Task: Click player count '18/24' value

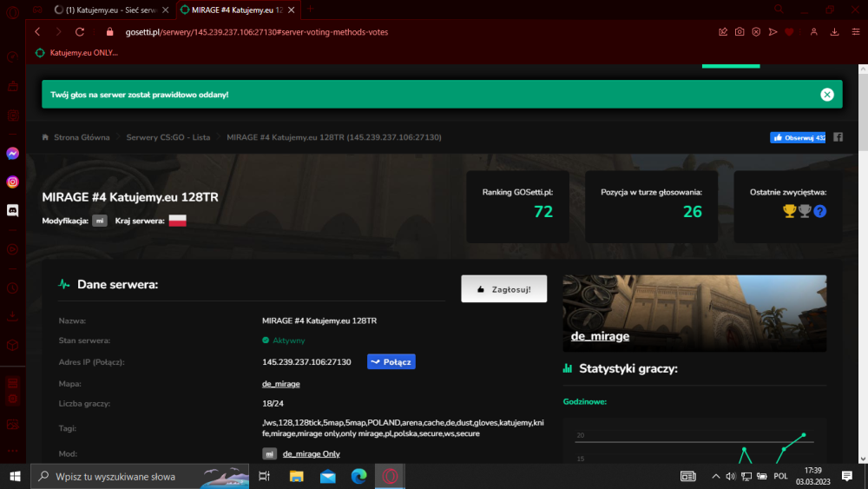Action: (273, 404)
